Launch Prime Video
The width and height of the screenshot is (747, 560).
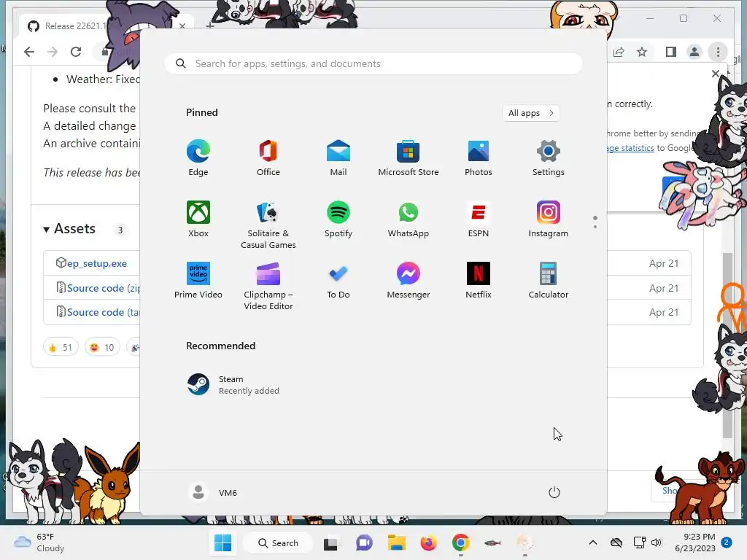tap(198, 281)
